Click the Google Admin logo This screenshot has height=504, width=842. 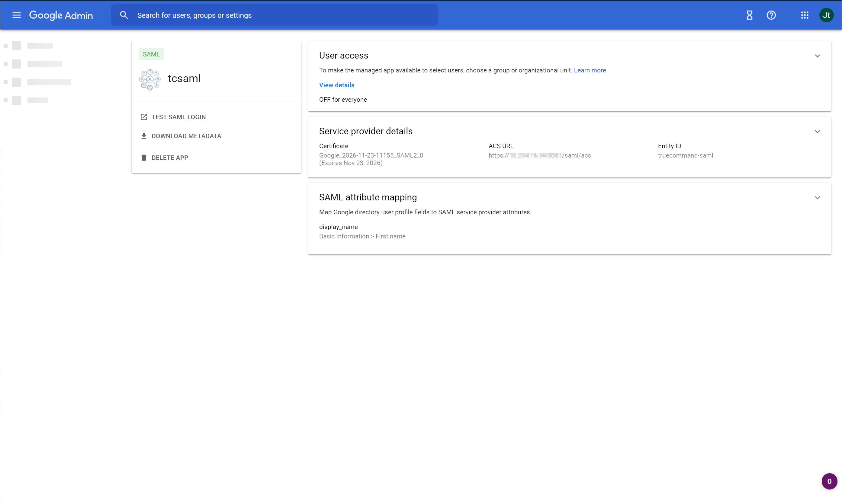click(61, 15)
